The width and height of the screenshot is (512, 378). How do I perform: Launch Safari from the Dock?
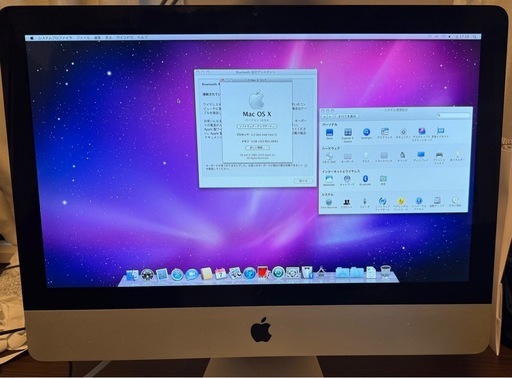point(177,275)
